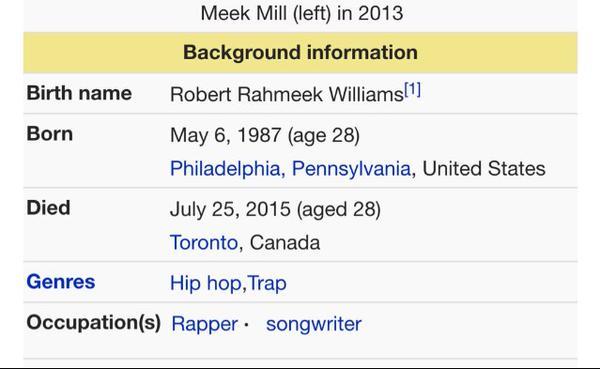
Task: Click the Meek Mill 2013 caption
Action: click(302, 13)
